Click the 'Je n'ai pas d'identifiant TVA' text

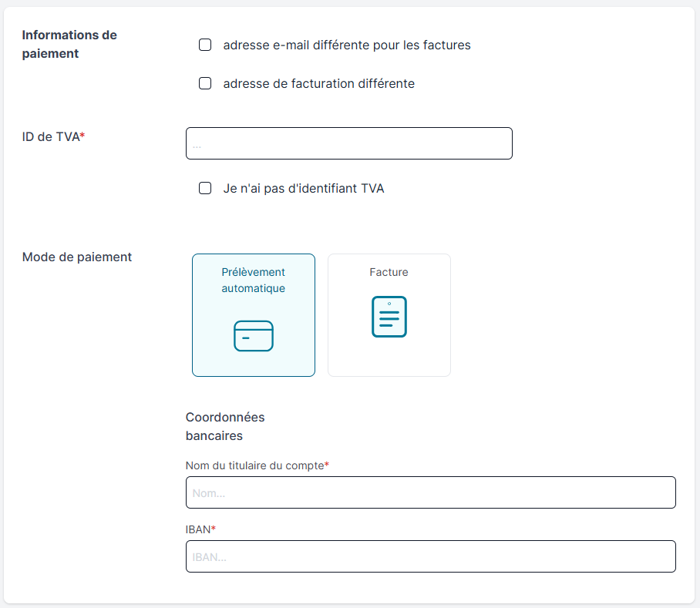304,188
